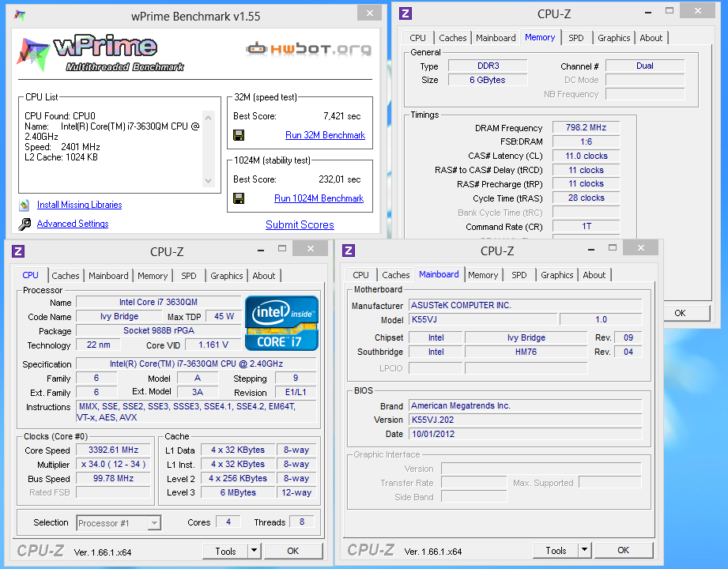Open Tools dropdown arrow in Mainboard window
728x569 pixels.
click(585, 550)
